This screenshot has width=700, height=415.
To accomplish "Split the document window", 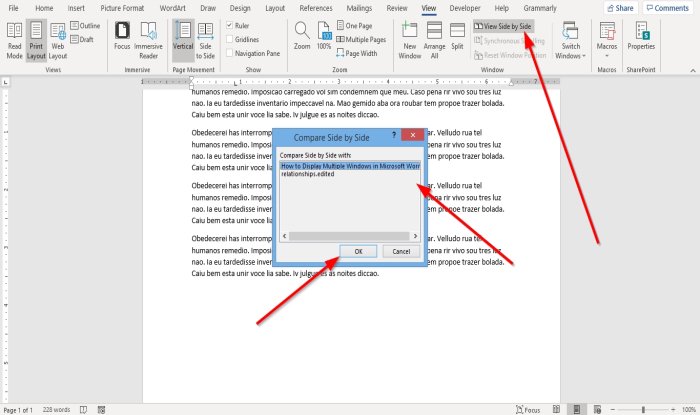I will 457,36.
